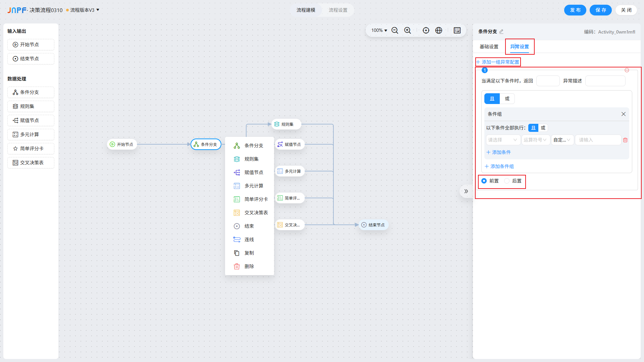Switch to the 基础设置 tab
Viewport: 644px width, 362px height.
point(489,47)
